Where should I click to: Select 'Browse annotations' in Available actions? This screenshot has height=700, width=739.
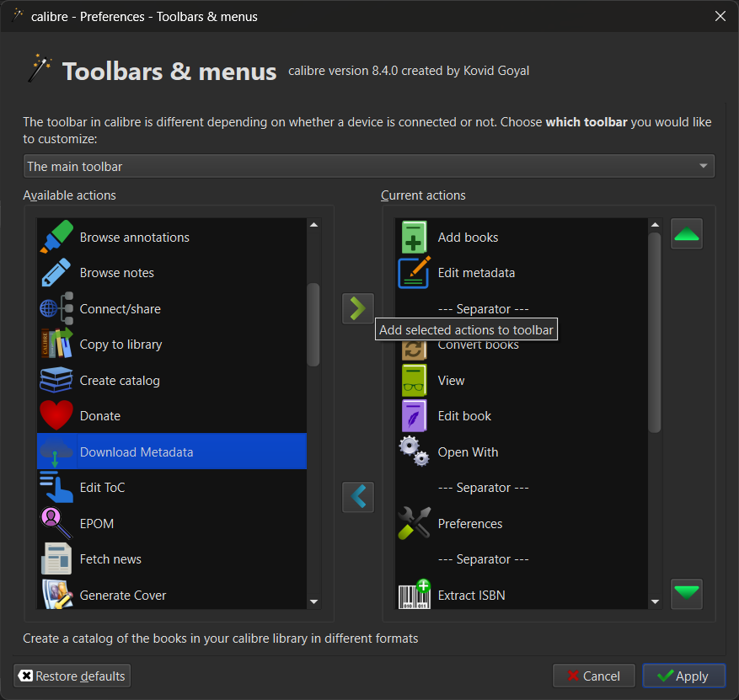tap(172, 237)
